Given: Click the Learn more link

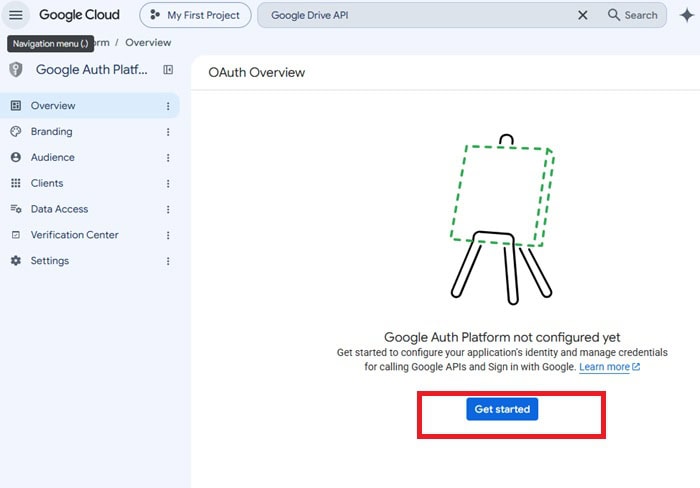Looking at the screenshot, I should 609,367.
